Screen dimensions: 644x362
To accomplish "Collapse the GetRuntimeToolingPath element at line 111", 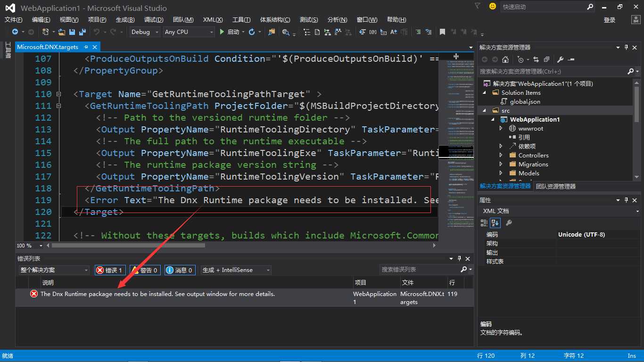I will coord(59,106).
